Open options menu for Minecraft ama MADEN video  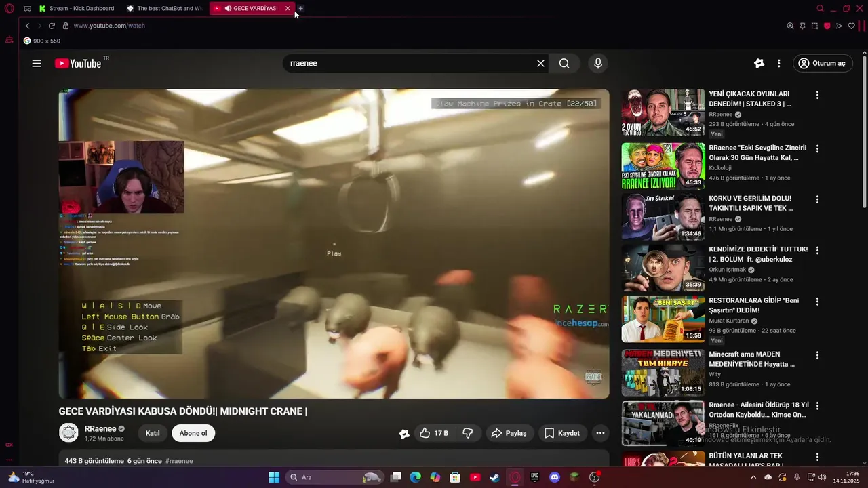817,355
